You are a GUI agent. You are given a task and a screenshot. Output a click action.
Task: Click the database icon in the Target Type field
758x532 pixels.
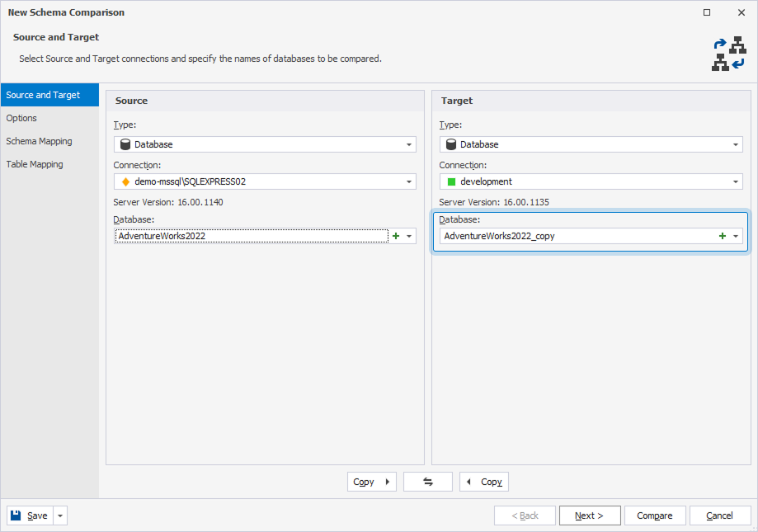click(x=451, y=144)
